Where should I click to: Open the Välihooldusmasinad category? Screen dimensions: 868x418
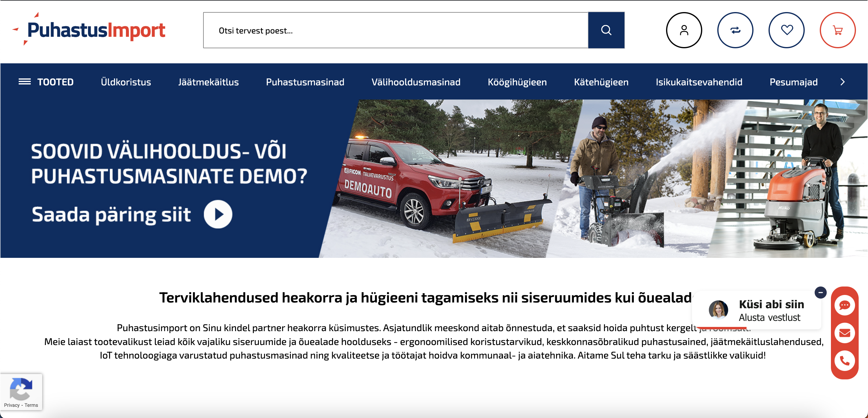pyautogui.click(x=416, y=82)
